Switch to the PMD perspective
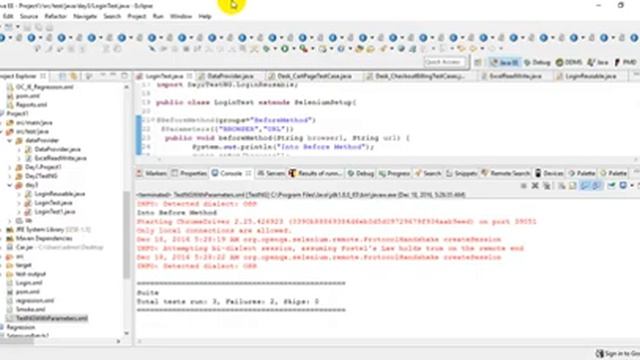 (625, 62)
